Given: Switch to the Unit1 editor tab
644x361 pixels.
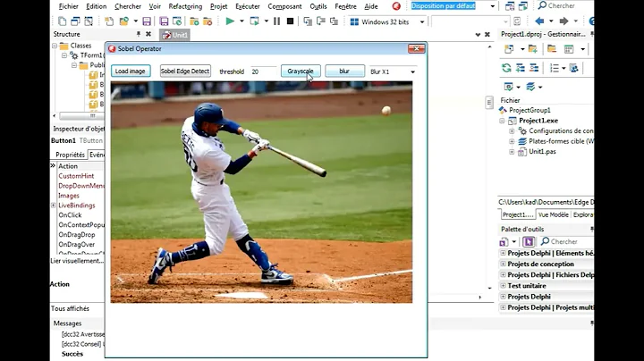Looking at the screenshot, I should [175, 35].
